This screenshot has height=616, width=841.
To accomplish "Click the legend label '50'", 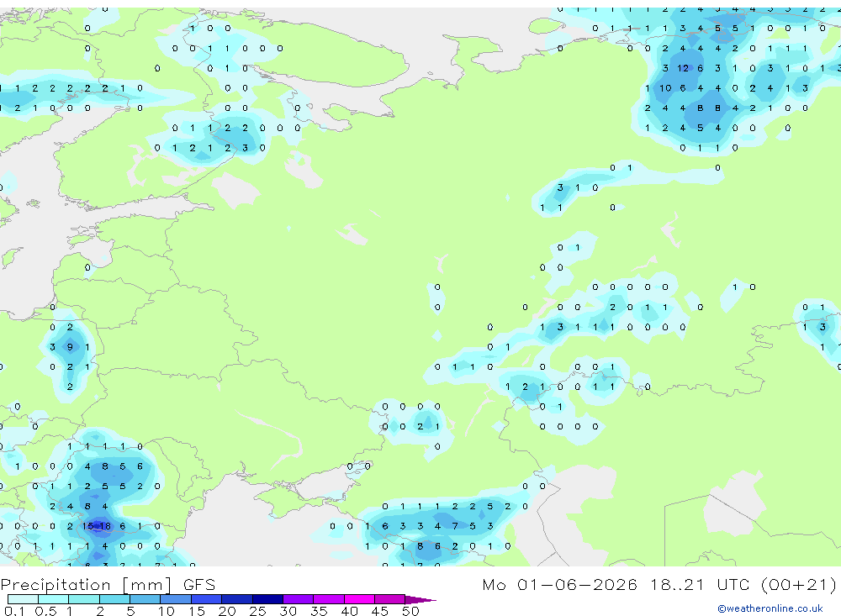I will click(410, 611).
